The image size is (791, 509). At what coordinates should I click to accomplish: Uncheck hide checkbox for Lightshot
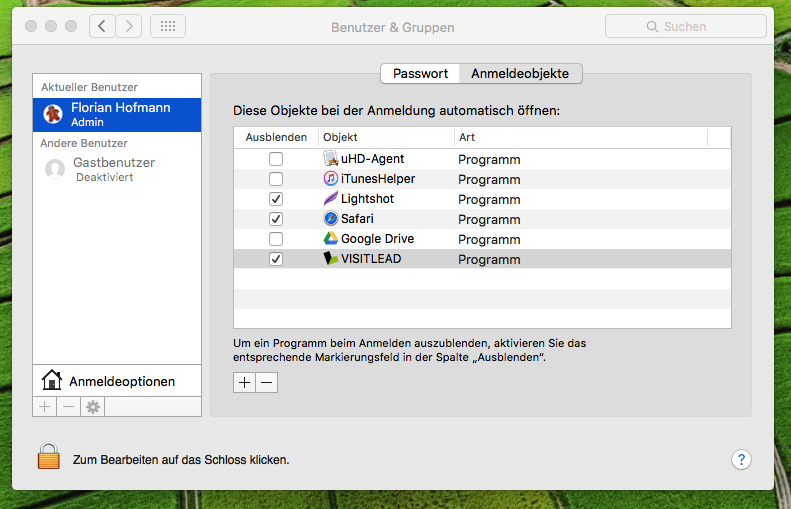click(276, 199)
